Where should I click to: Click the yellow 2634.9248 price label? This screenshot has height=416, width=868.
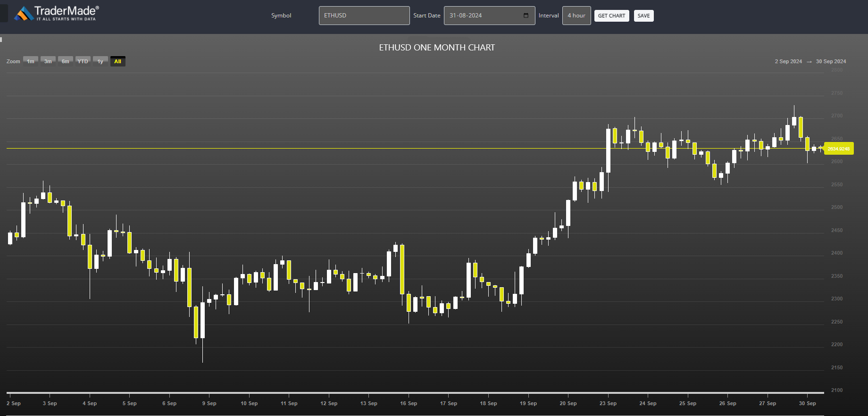(x=839, y=149)
